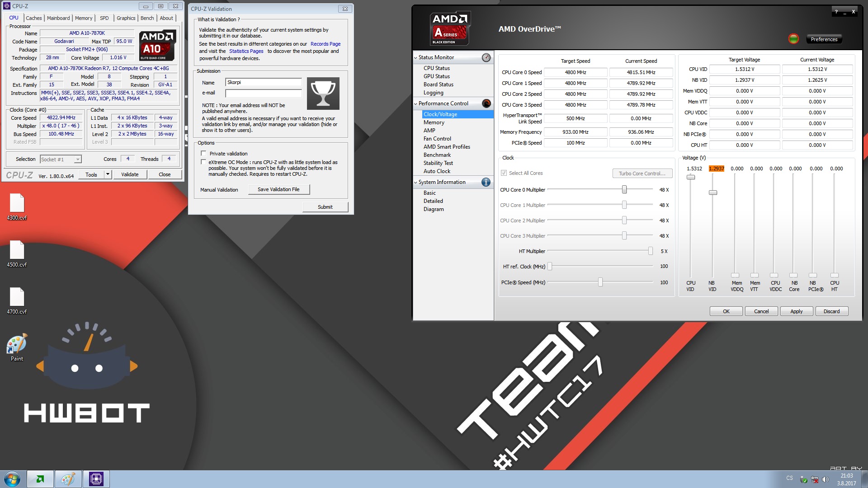Open the 4700.cvf desktop file

tap(17, 301)
